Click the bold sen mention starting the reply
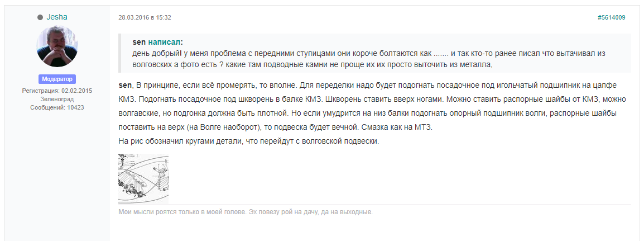Screen dimensions: 644x241 [124, 84]
